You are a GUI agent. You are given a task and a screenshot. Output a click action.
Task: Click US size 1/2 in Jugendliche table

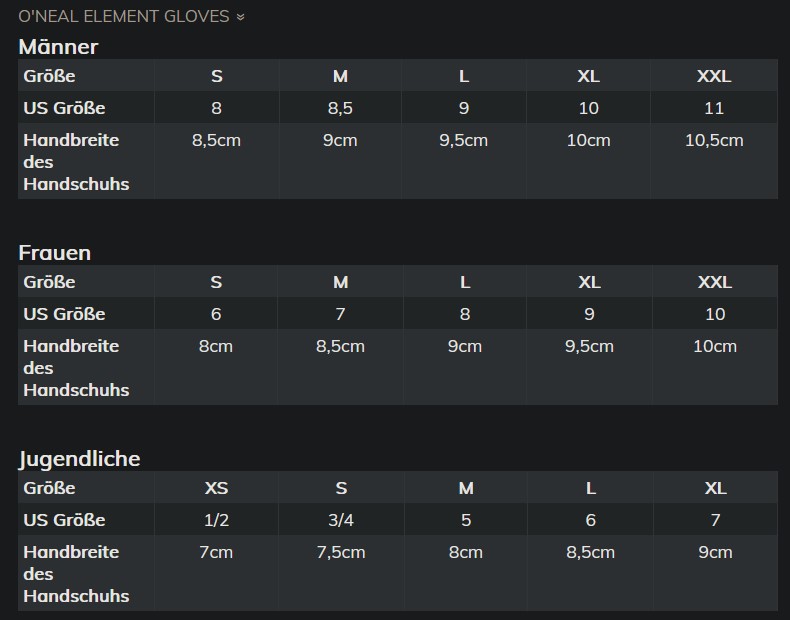pos(216,520)
